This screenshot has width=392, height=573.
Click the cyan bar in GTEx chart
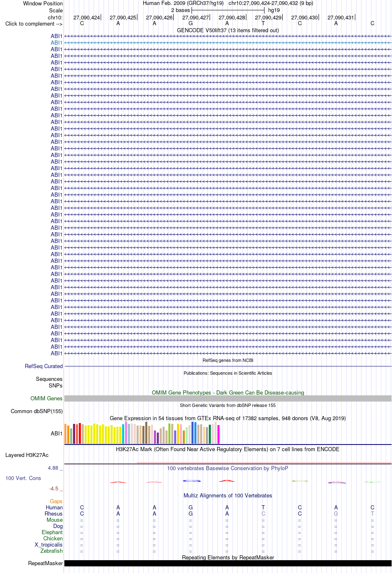pyautogui.click(x=123, y=434)
